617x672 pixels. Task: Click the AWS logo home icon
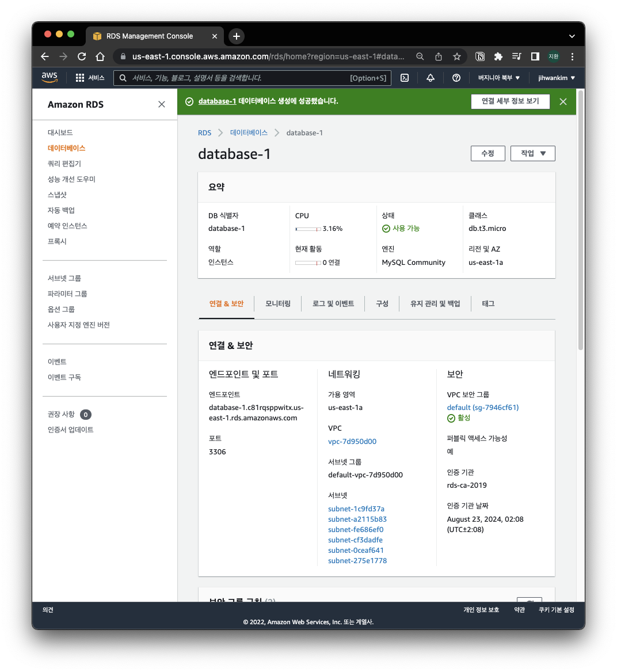(49, 77)
